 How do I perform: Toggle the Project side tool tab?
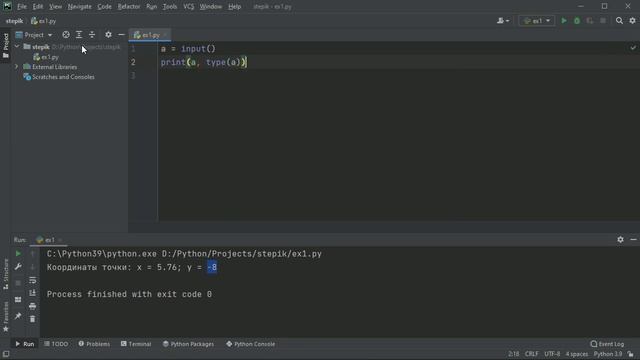point(6,46)
